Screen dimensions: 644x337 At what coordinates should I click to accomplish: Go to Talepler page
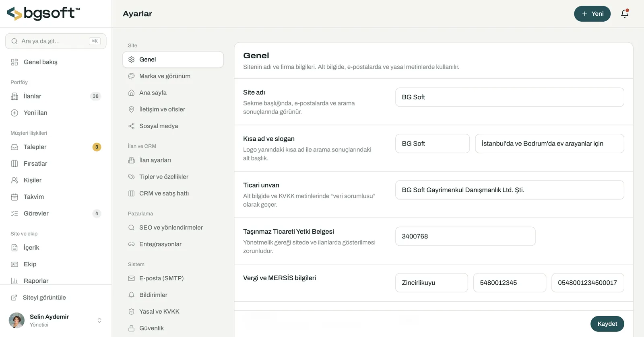(56, 147)
